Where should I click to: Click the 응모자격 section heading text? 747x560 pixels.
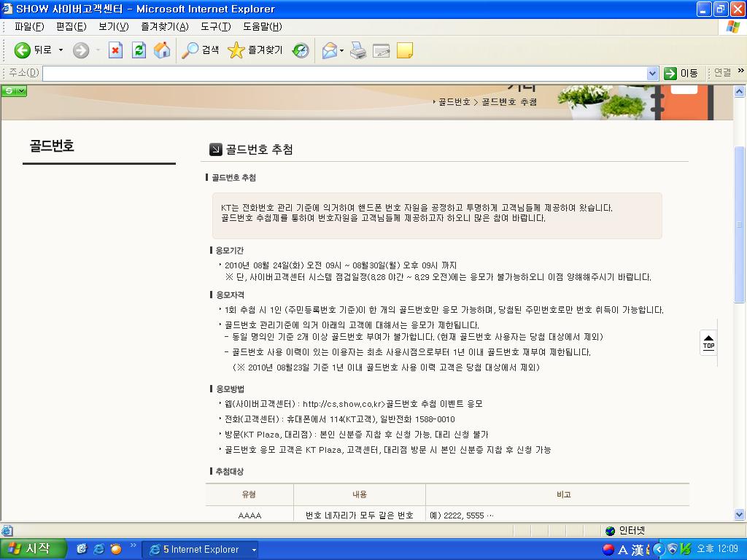230,295
